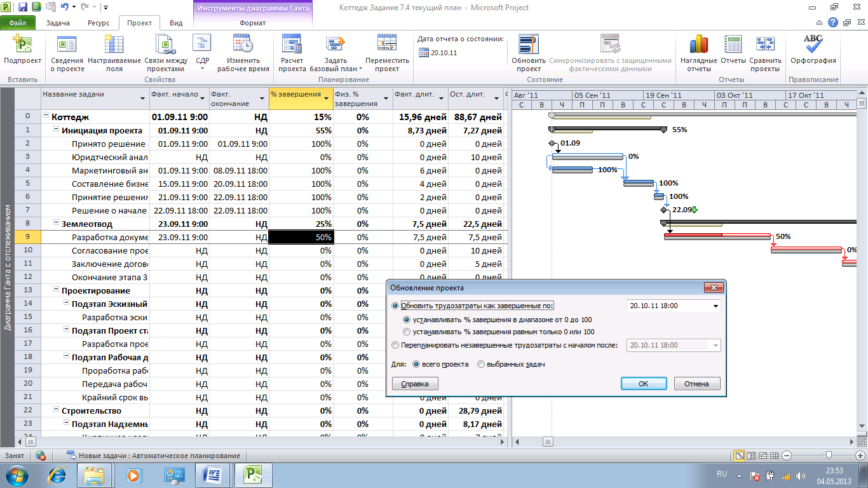The image size is (868, 488).
Task: Open Word from the taskbar
Action: 212,475
